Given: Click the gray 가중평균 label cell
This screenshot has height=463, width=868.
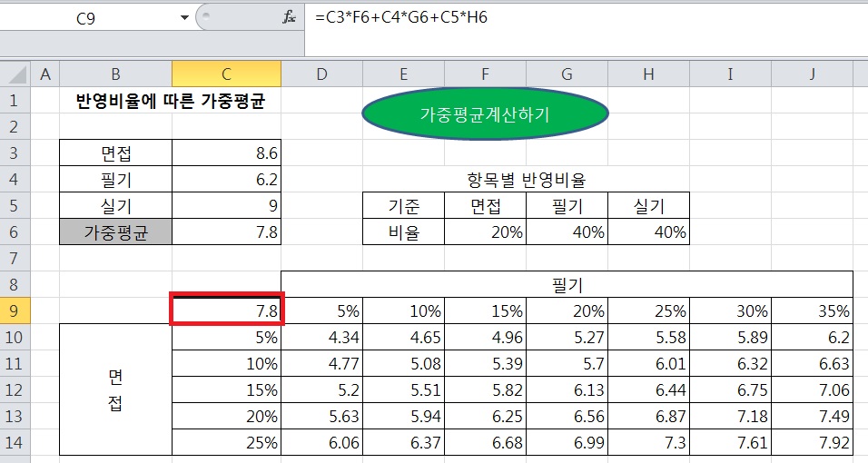Looking at the screenshot, I should [115, 231].
